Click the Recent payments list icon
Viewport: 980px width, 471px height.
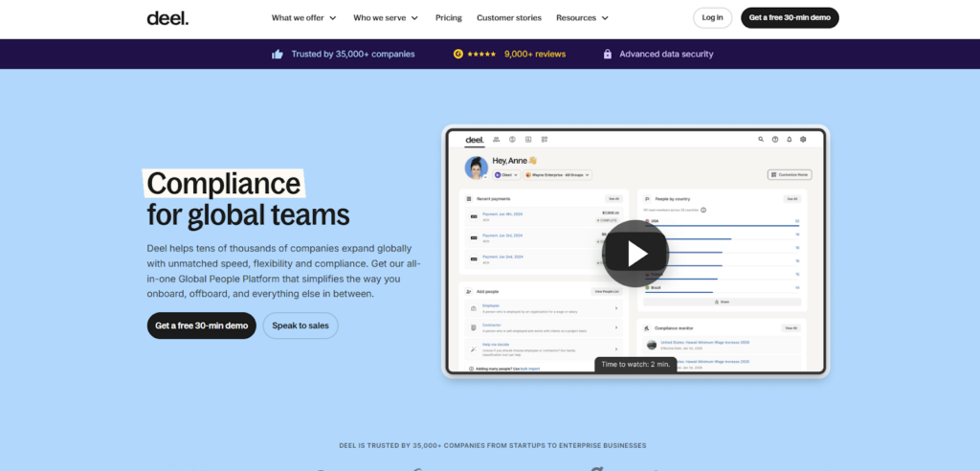tap(469, 199)
